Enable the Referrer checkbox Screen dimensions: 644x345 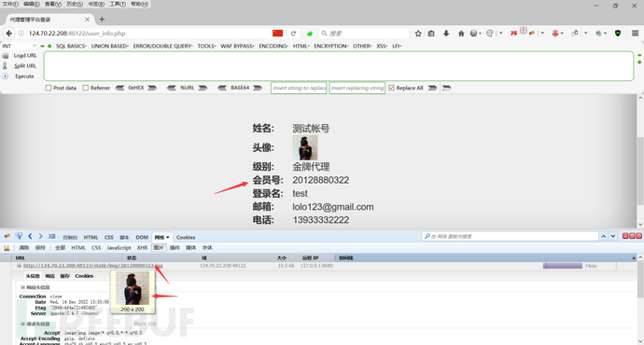tap(86, 88)
